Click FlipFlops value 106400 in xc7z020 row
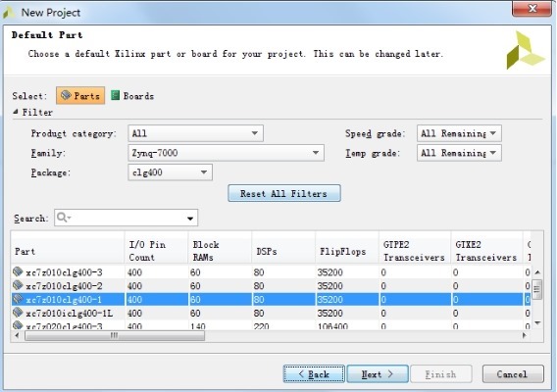The image size is (557, 392). 332,326
